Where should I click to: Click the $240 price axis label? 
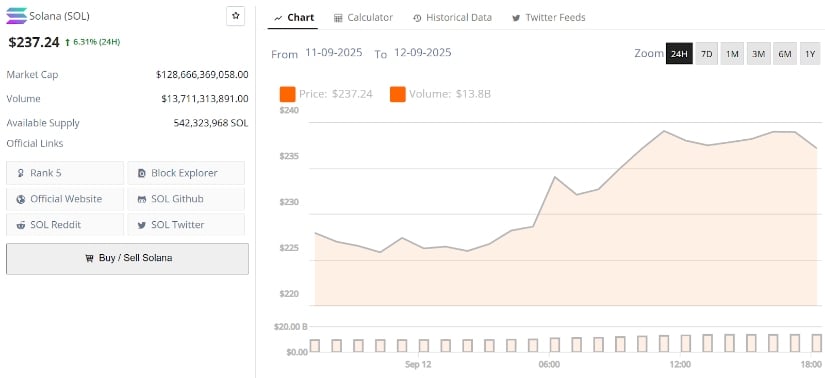click(289, 111)
